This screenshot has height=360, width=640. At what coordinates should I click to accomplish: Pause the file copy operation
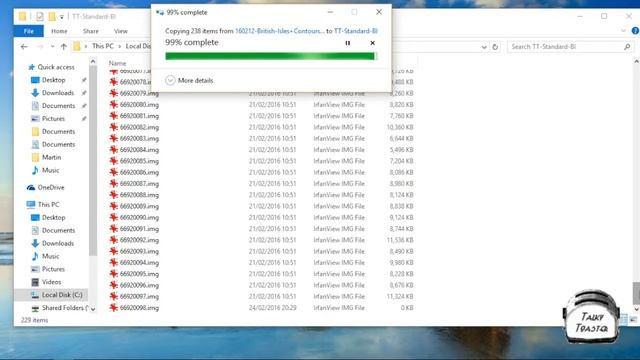tap(347, 43)
